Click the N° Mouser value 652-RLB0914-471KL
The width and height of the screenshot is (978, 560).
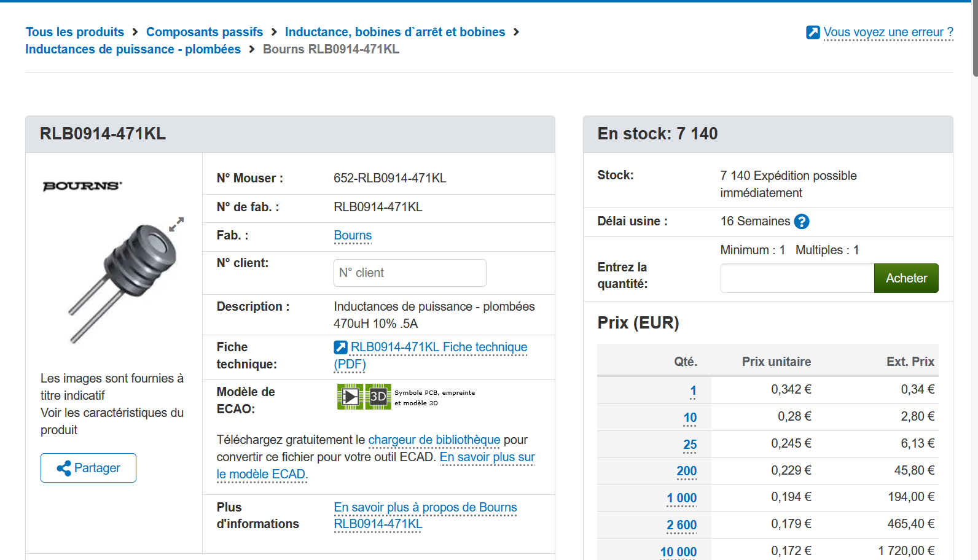(x=390, y=178)
